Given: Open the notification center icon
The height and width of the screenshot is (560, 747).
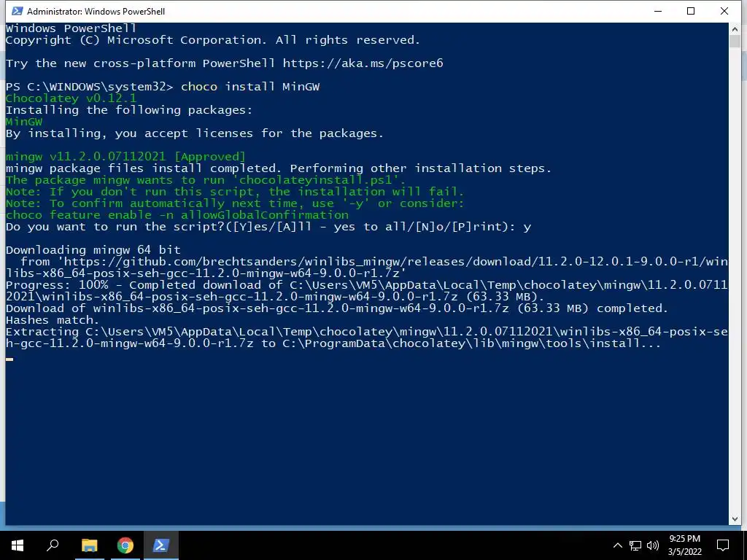Looking at the screenshot, I should (x=723, y=545).
